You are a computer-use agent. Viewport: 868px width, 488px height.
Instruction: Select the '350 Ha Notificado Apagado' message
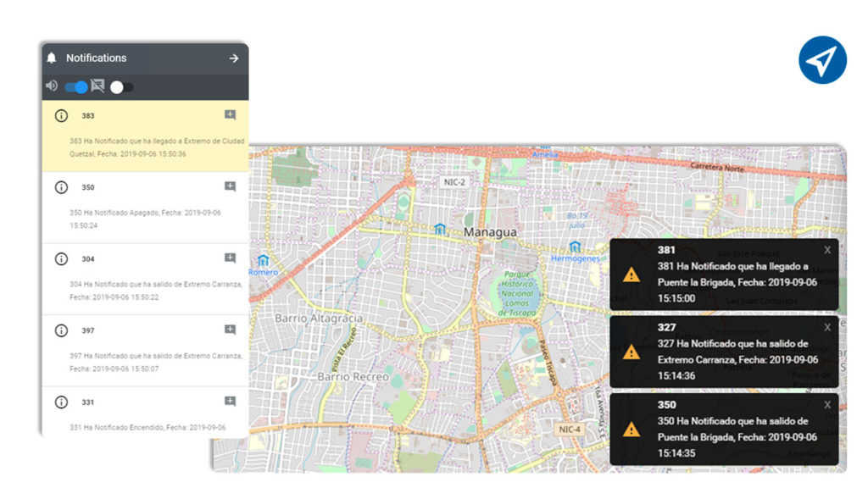(x=145, y=219)
